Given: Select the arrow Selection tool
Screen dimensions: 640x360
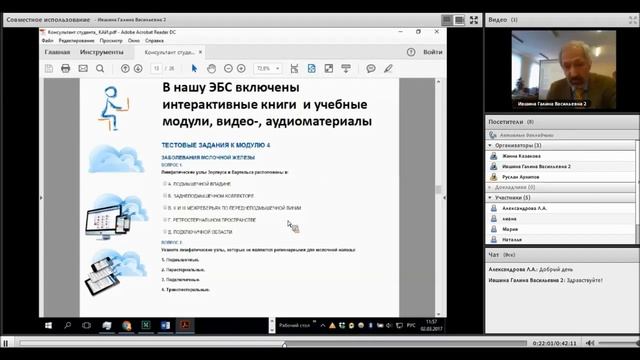Looking at the screenshot, I should pyautogui.click(x=194, y=69).
